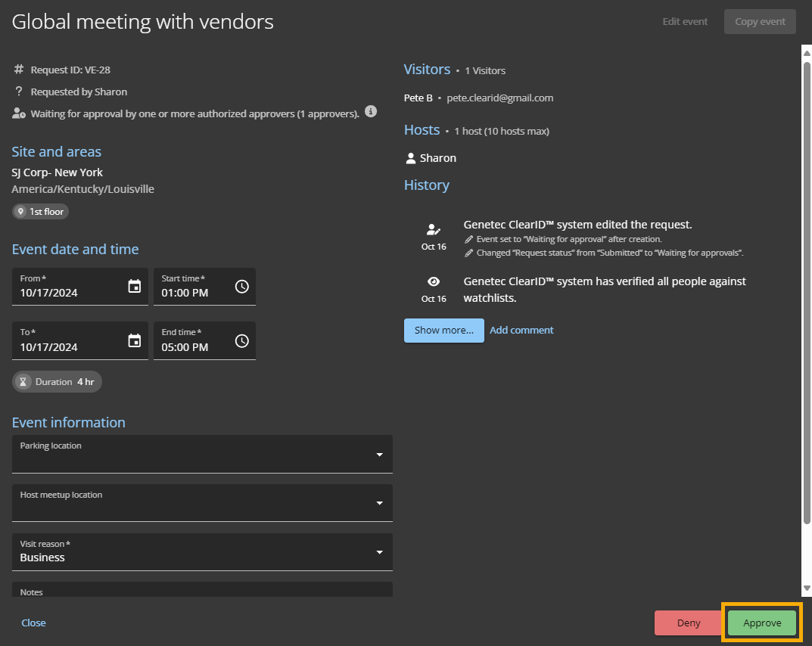
Task: Click the Notes input field
Action: click(x=202, y=591)
